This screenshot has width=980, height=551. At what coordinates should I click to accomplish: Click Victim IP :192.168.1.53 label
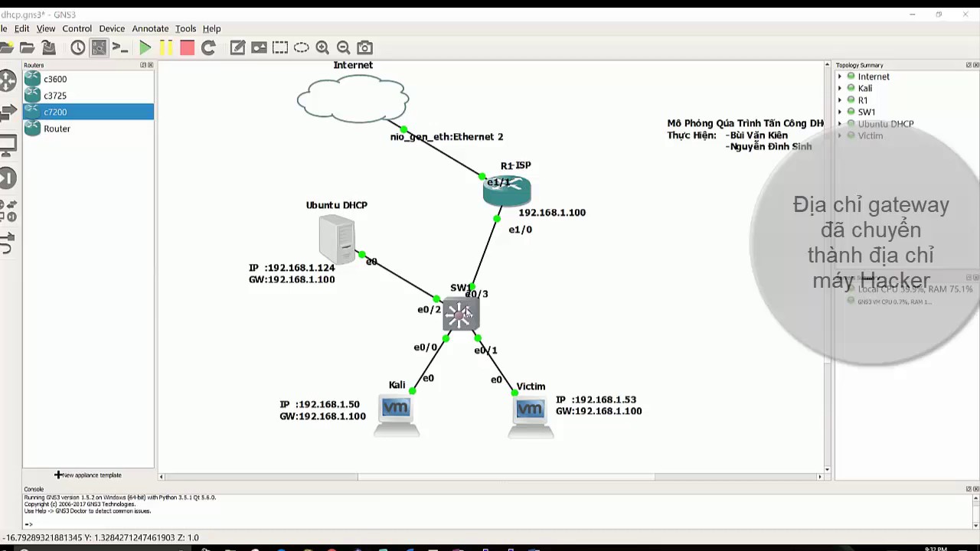coord(596,399)
